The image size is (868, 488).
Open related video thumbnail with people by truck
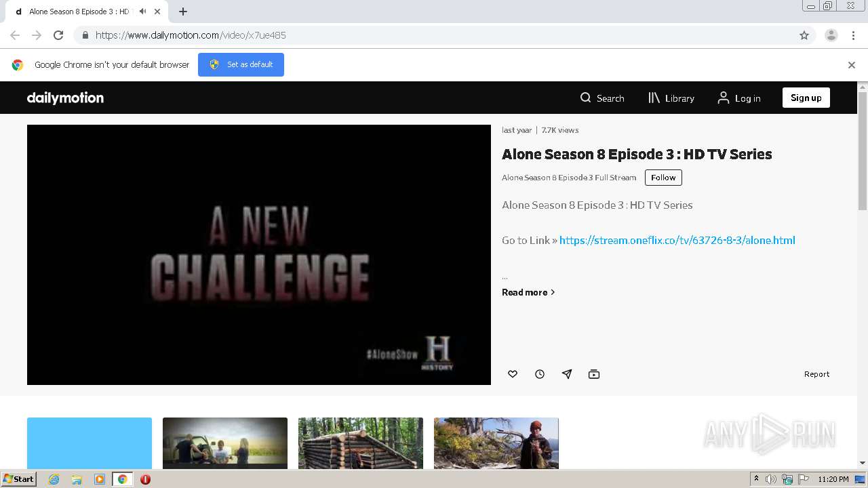pyautogui.click(x=225, y=443)
